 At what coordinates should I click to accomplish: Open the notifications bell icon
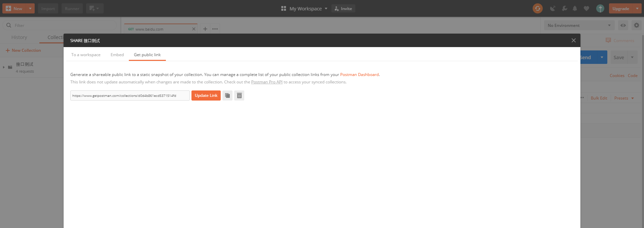point(575,8)
